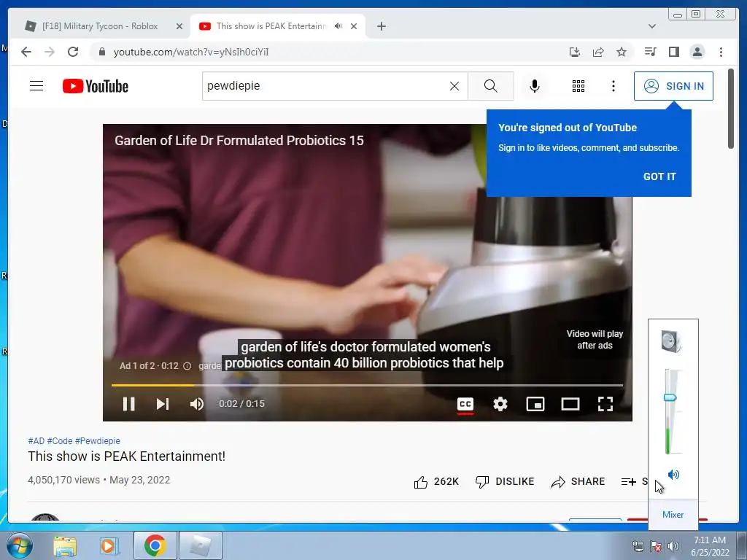The width and height of the screenshot is (747, 560).
Task: Skip to next video in player
Action: click(x=163, y=404)
